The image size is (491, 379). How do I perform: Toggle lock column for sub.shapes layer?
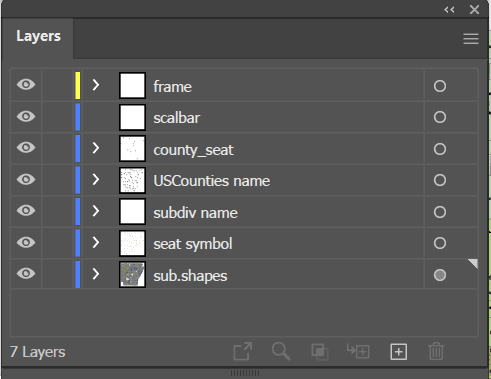tap(57, 274)
